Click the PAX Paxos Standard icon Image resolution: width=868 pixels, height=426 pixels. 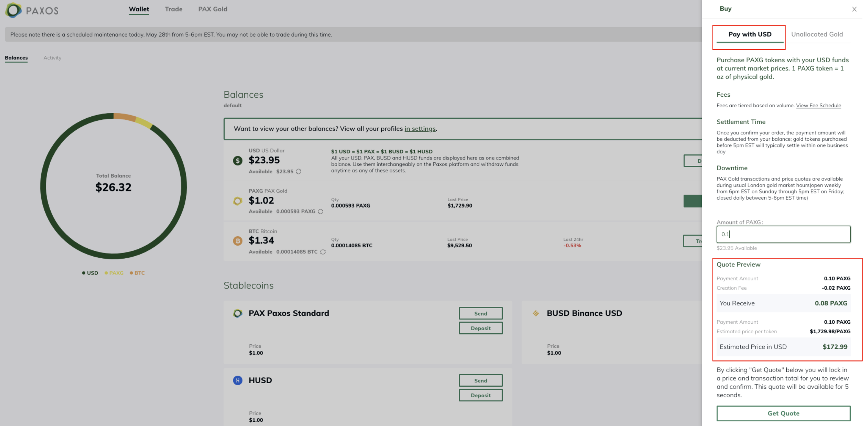point(238,313)
